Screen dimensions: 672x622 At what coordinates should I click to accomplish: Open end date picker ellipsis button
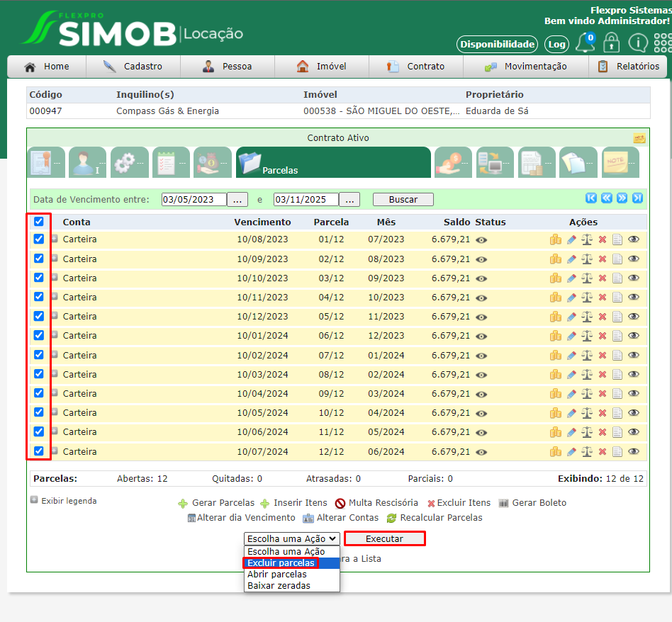coord(349,200)
